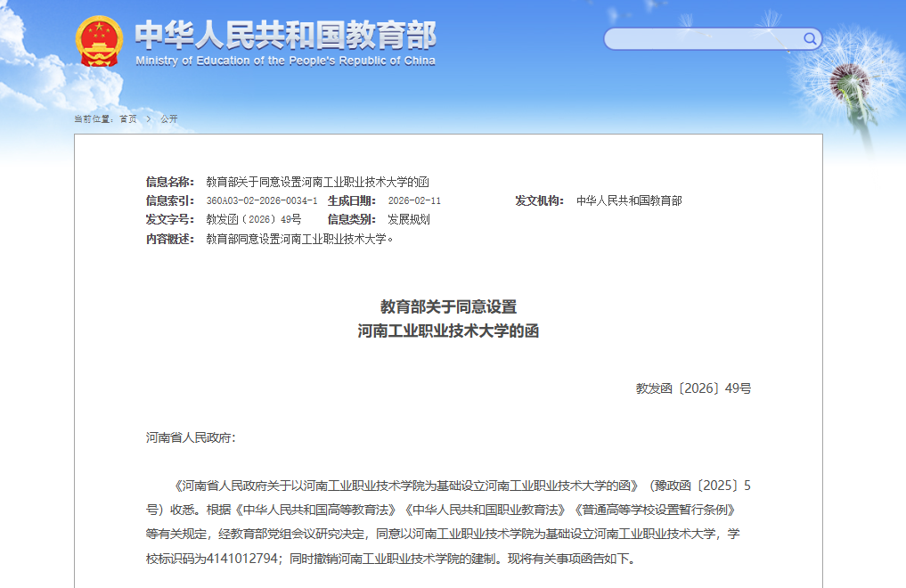The width and height of the screenshot is (906, 588).
Task: Click the 信息类别 value 发展规划
Action: point(409,220)
